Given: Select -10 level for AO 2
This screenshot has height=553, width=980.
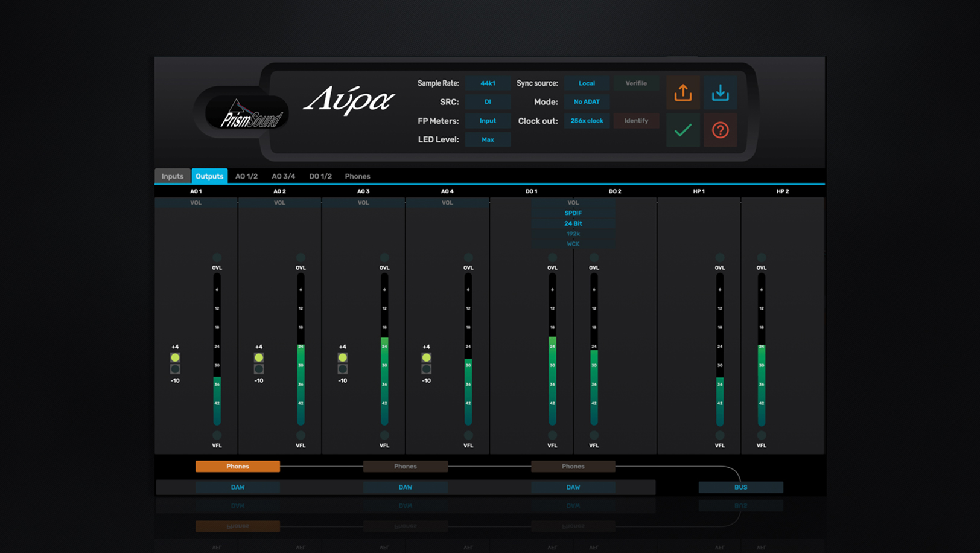Looking at the screenshot, I should 259,369.
